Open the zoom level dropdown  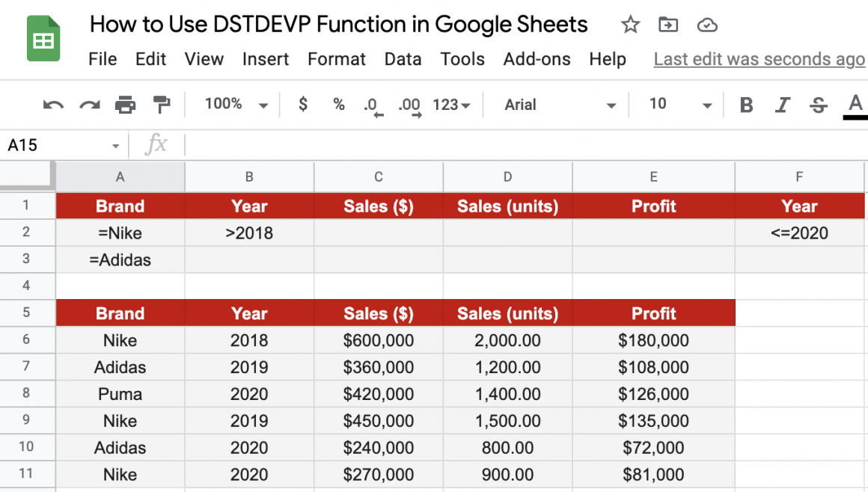tap(233, 104)
